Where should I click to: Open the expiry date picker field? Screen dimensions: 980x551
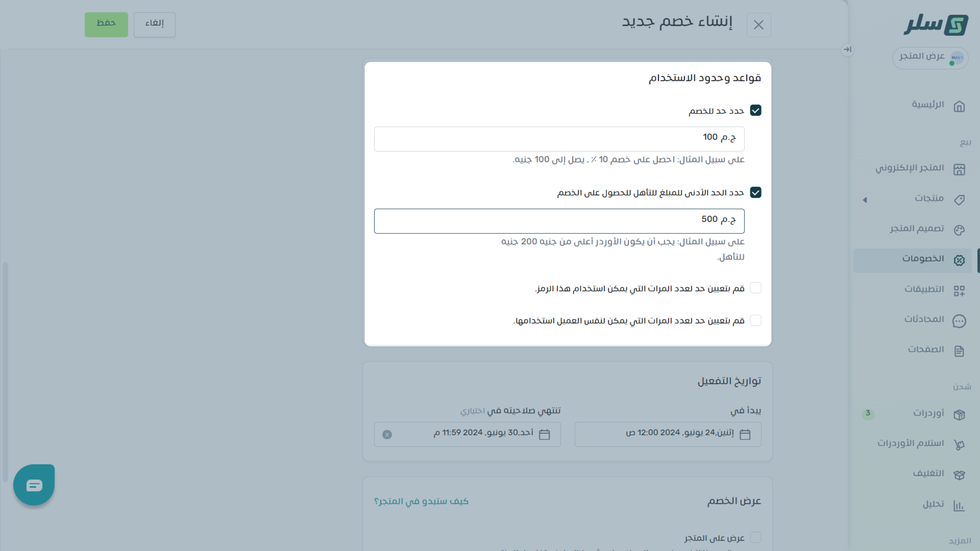click(479, 434)
